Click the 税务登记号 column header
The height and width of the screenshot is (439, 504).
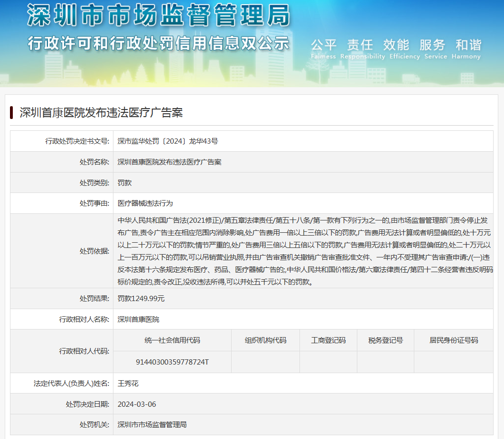point(385,340)
